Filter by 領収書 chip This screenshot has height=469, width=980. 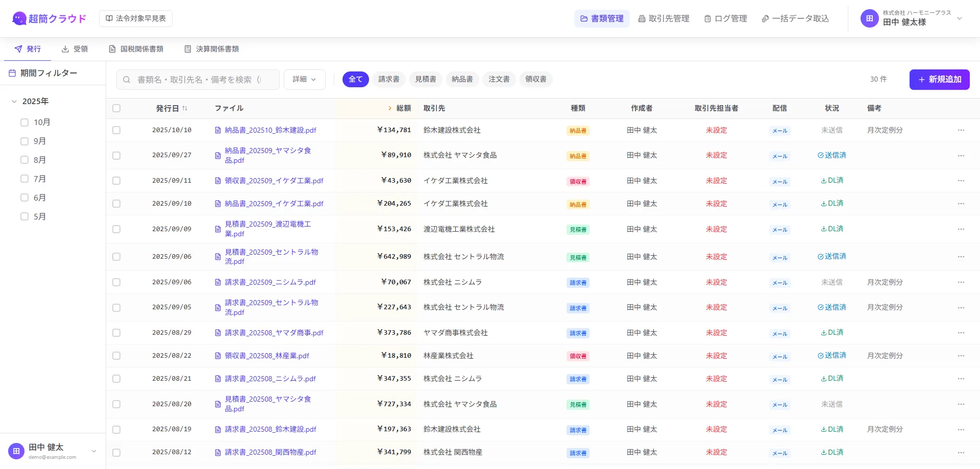[536, 79]
